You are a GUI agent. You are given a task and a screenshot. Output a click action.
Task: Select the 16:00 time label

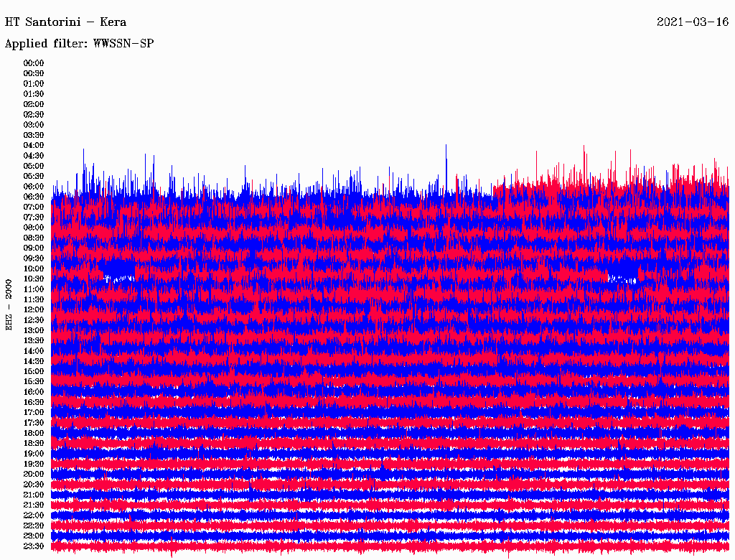[x=34, y=392]
